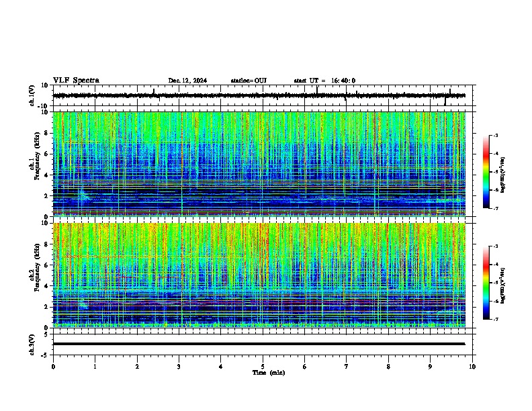Click the "-6" label on ch.2 colorbar
The image size is (532, 411).
pos(496,301)
